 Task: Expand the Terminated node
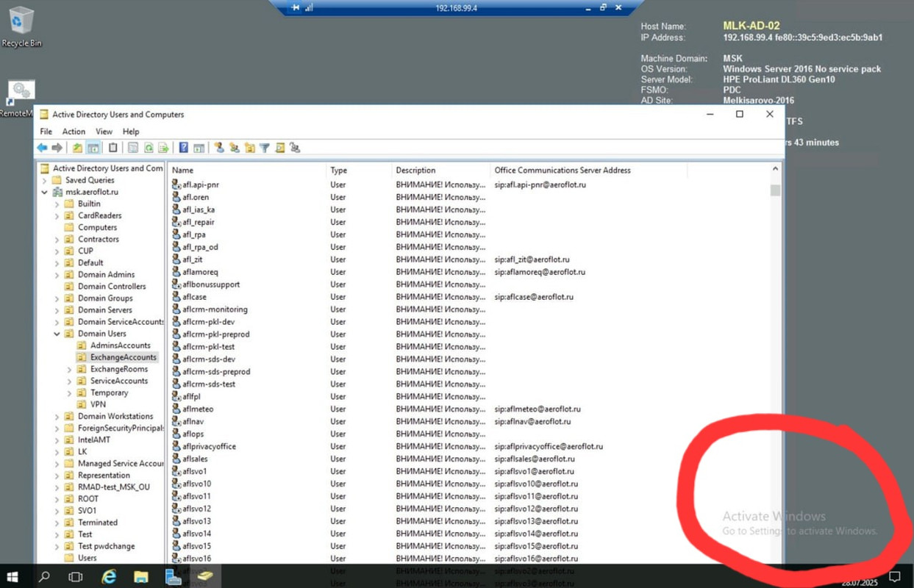[x=57, y=523]
